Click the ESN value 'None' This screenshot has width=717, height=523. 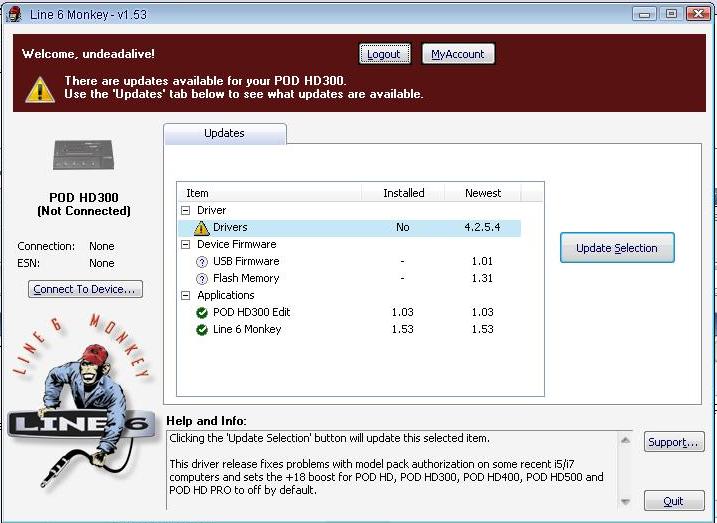(102, 263)
